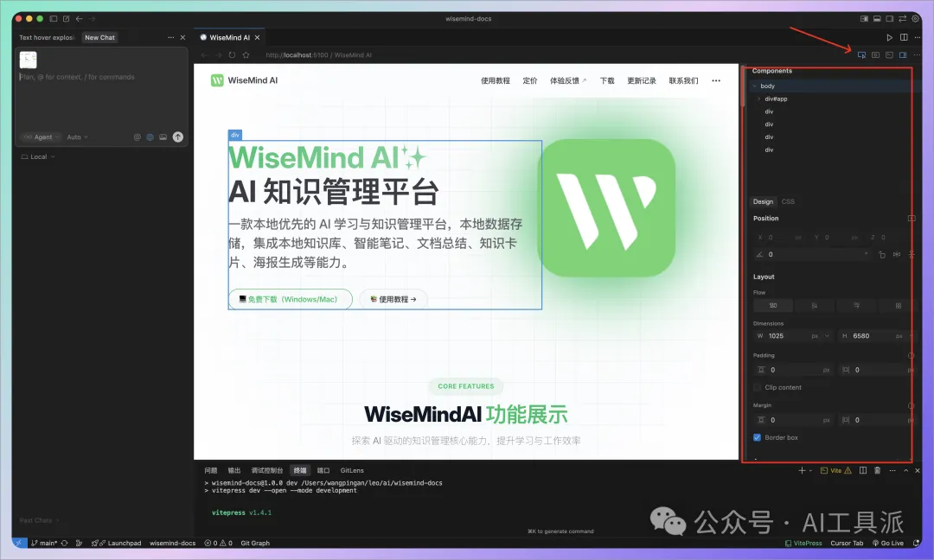Click the attached image thumbnail in chat
934x560 pixels.
click(x=28, y=60)
